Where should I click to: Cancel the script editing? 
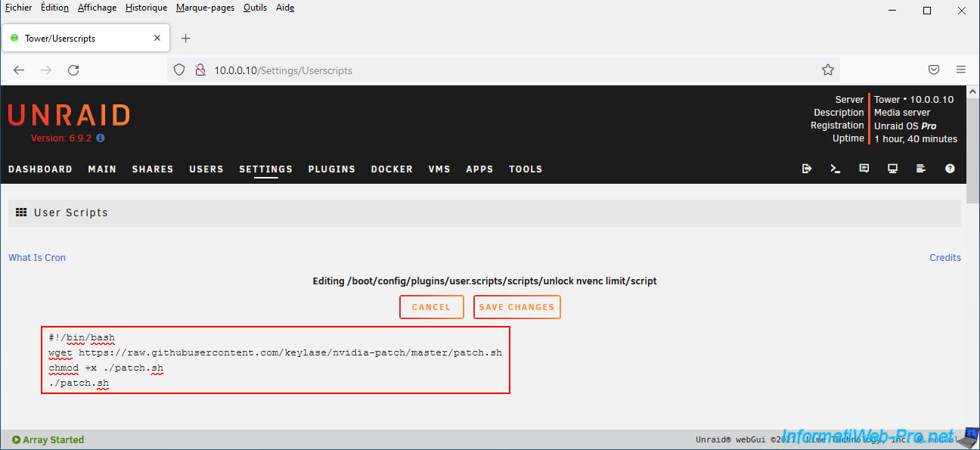431,307
